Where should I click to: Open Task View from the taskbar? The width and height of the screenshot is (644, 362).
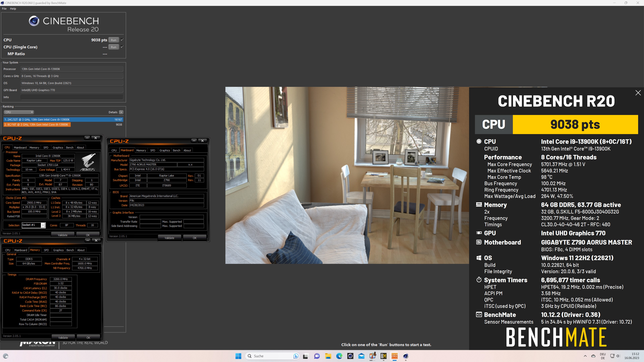(x=306, y=356)
